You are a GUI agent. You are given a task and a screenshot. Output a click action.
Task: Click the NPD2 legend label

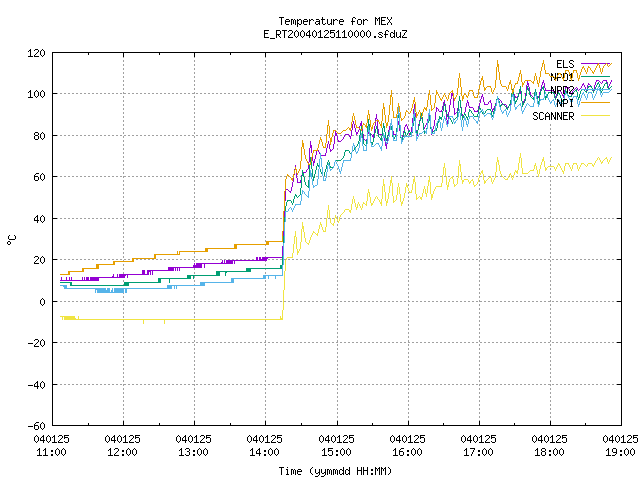click(562, 90)
